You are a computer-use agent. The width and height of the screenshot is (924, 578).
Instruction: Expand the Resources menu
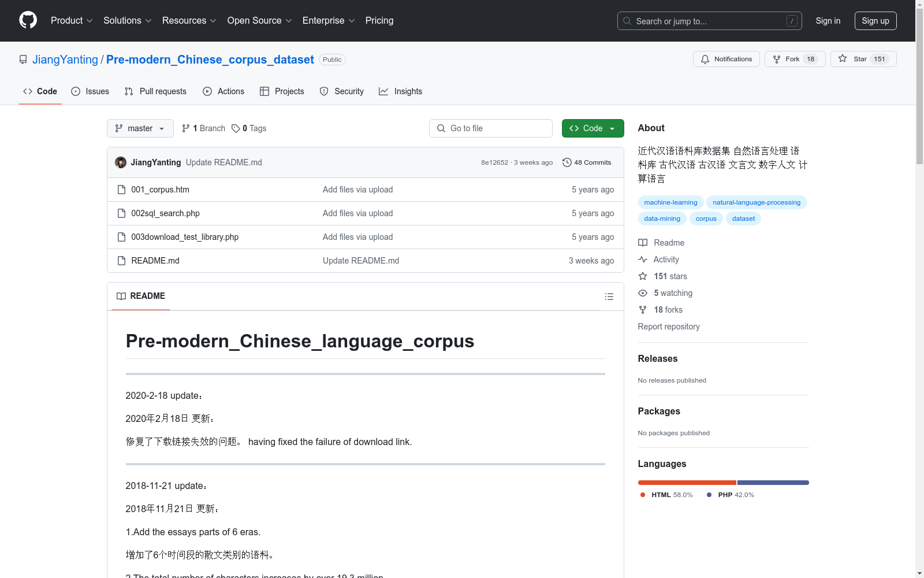coord(189,20)
